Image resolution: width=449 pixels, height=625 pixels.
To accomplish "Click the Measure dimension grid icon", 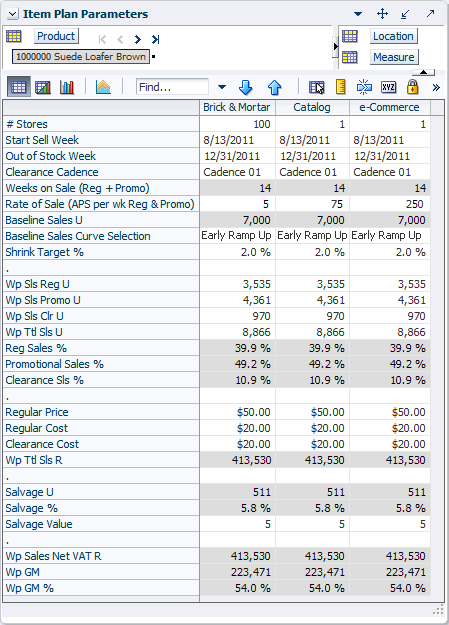I will pos(350,57).
